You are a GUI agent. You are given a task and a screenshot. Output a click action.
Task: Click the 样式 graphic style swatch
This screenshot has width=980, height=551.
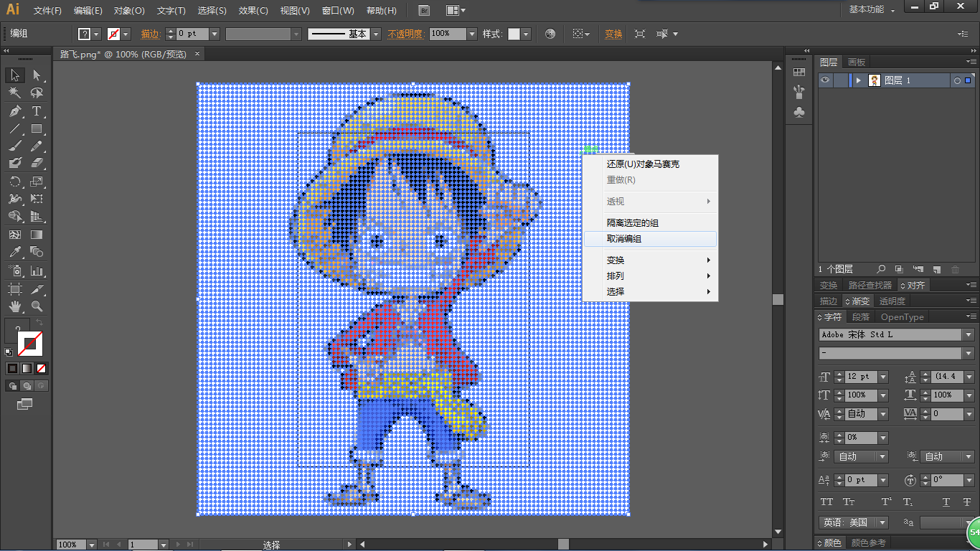[514, 34]
